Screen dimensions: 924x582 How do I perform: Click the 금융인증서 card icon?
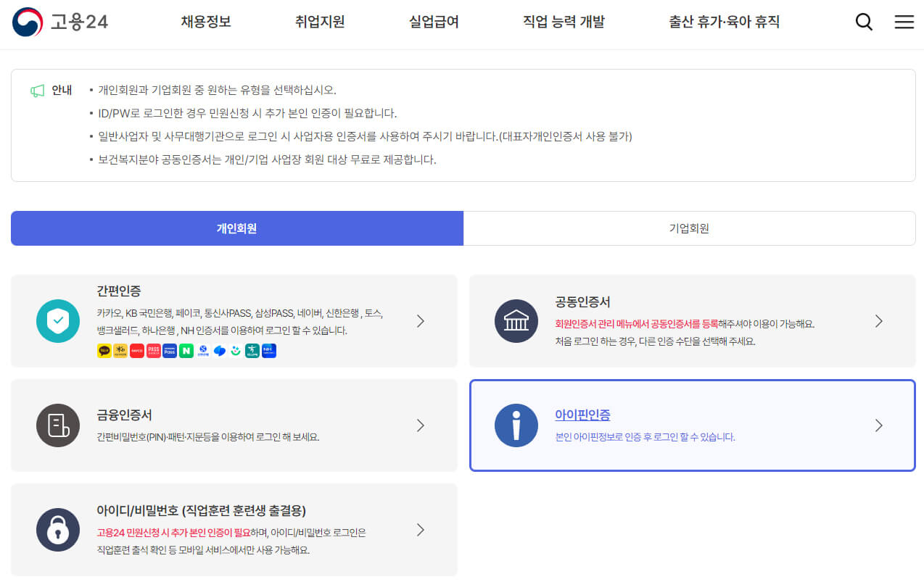57,425
